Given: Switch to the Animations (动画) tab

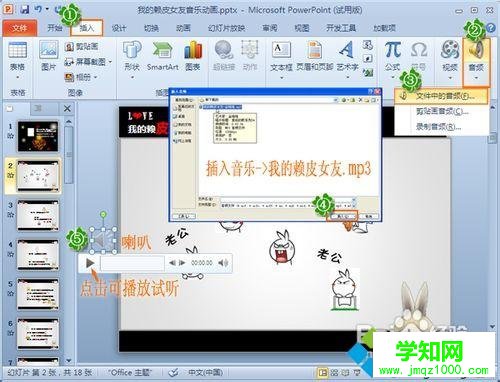Looking at the screenshot, I should 183,28.
